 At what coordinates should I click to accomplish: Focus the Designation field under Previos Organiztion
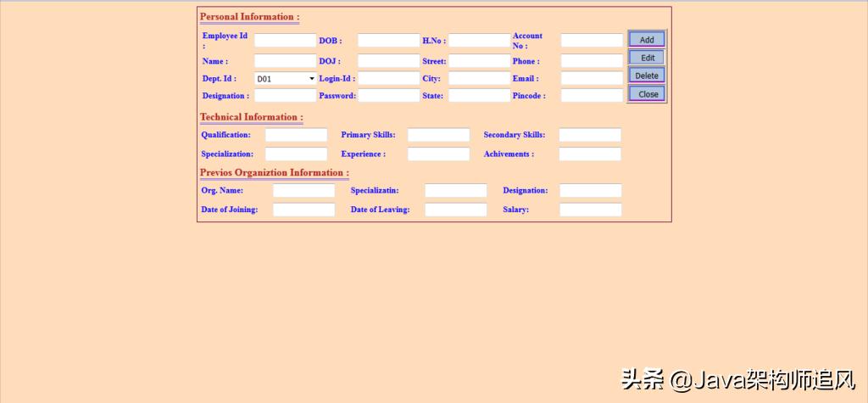(591, 191)
